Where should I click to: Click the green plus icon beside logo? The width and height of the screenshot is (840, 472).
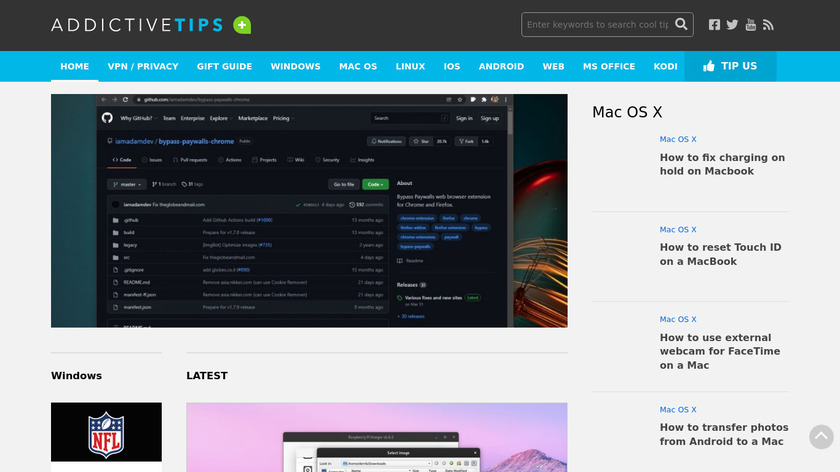(242, 25)
